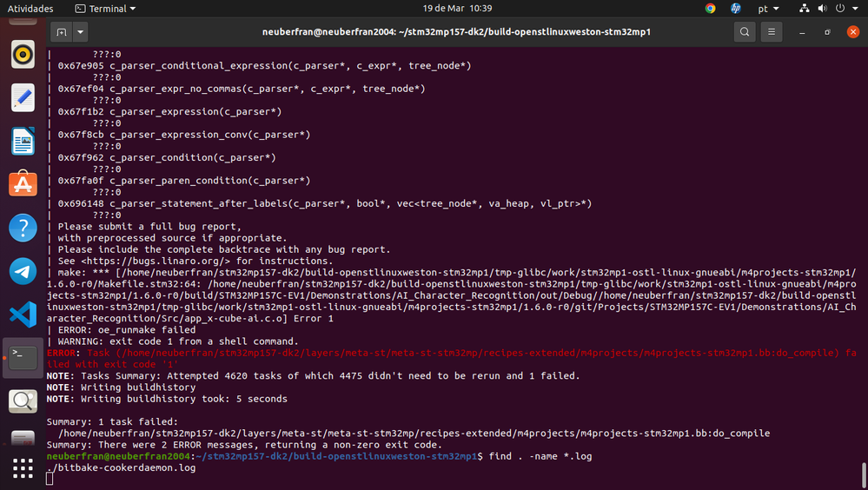Open a new terminal tab
Viewport: 868px width, 490px height.
pos(62,32)
